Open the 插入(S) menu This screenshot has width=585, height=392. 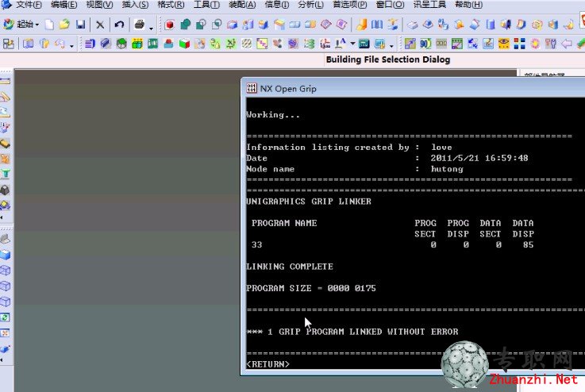pos(135,5)
